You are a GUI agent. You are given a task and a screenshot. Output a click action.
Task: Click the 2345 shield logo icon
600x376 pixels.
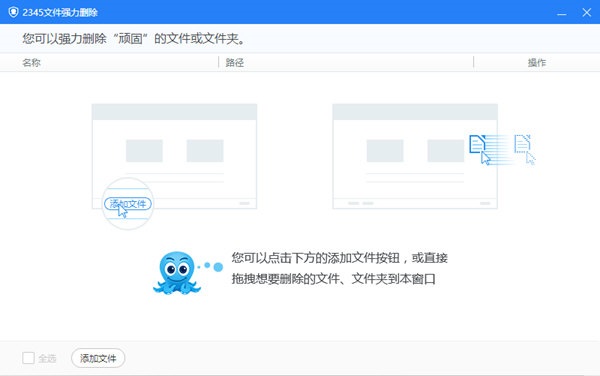[x=13, y=12]
